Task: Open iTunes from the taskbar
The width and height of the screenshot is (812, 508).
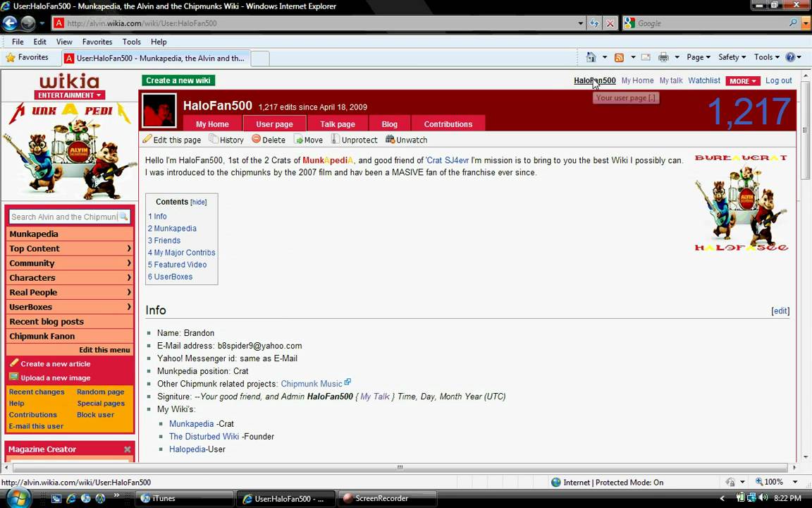Action: click(183, 499)
